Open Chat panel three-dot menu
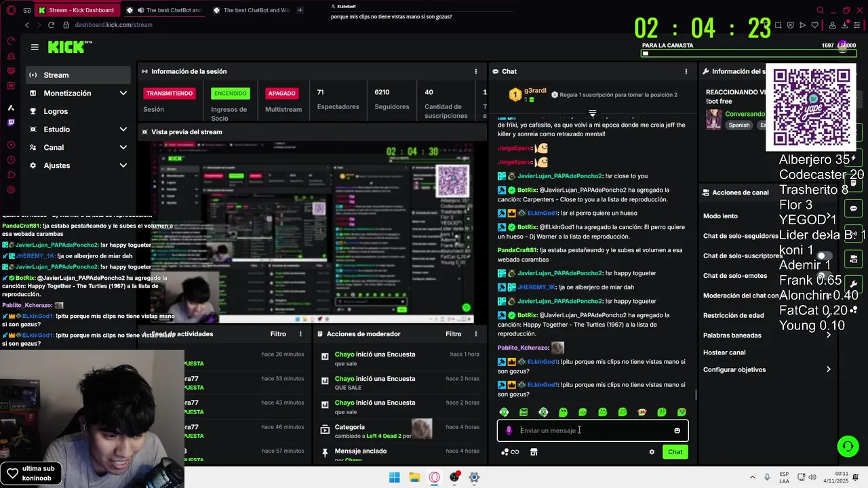 click(x=686, y=71)
